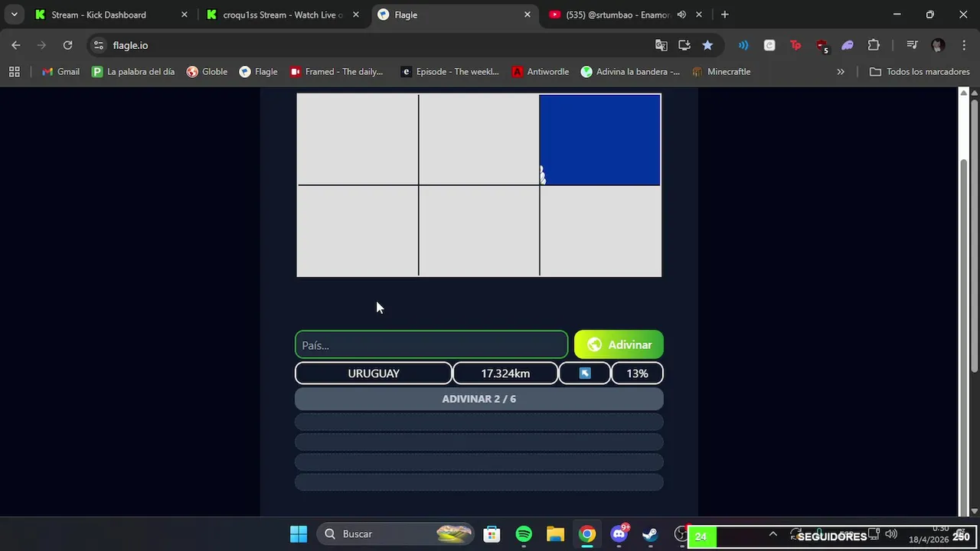Open the blue sound-waves extension

743,45
